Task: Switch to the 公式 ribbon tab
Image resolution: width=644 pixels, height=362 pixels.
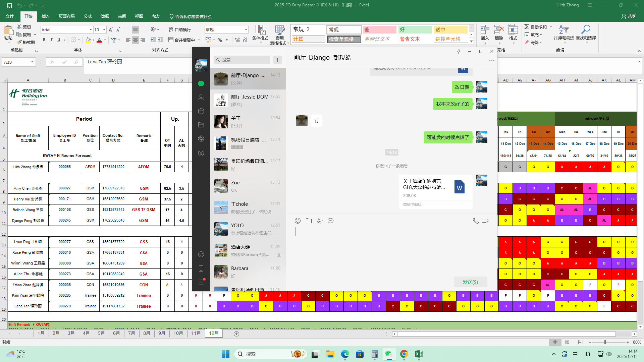Action: 88,16
